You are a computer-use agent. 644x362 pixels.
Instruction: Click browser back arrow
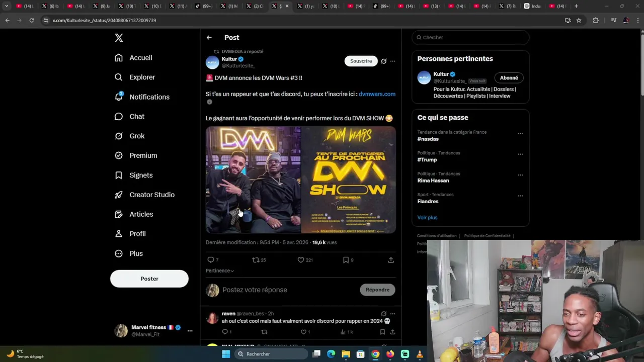(x=7, y=20)
